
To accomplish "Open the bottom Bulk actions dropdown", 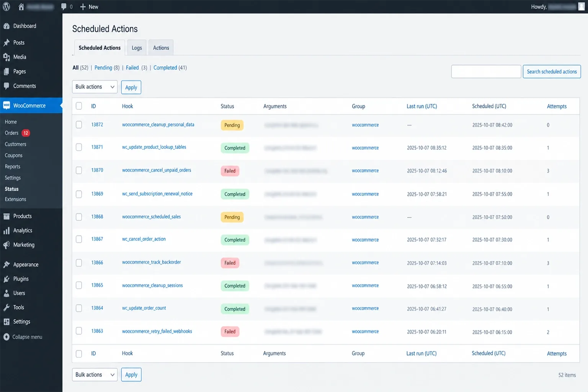I will (x=95, y=375).
